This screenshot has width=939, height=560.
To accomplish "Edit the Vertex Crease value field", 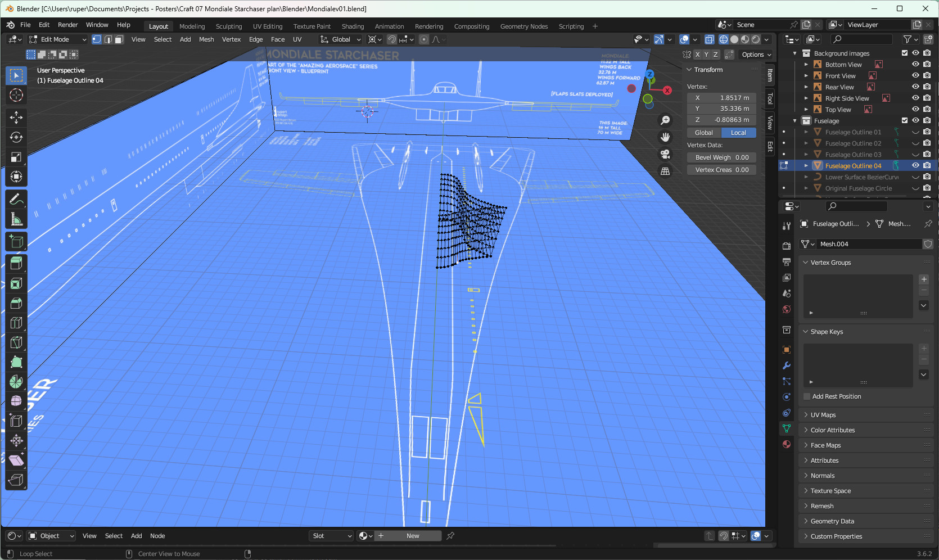I will (722, 170).
